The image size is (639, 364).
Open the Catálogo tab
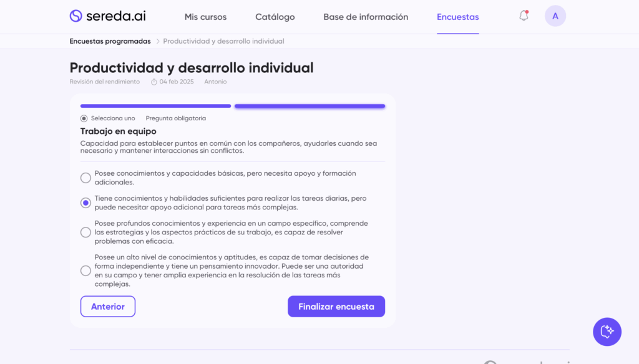click(x=275, y=17)
